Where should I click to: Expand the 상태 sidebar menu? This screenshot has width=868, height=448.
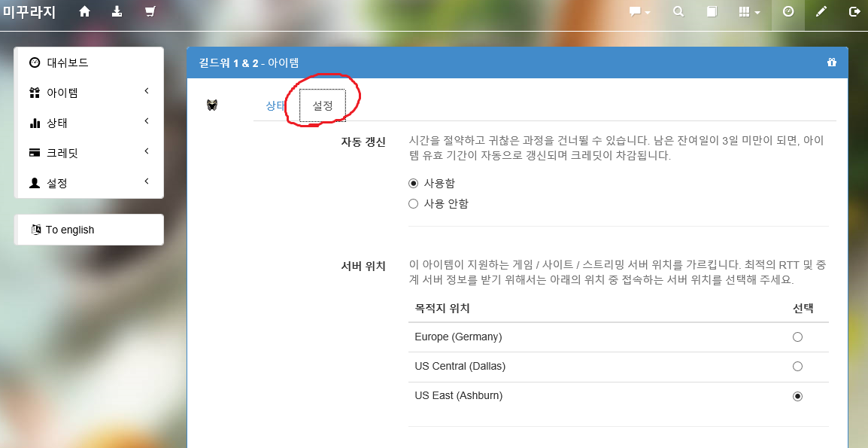90,123
